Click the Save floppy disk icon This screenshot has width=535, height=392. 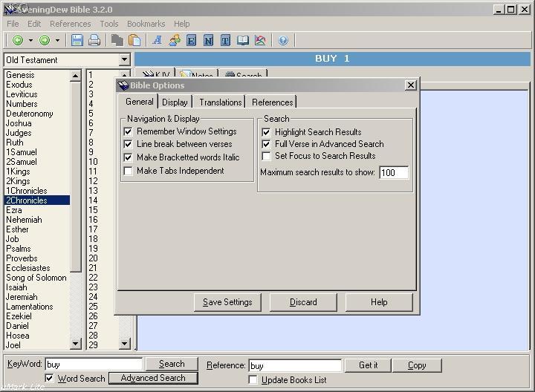click(77, 40)
